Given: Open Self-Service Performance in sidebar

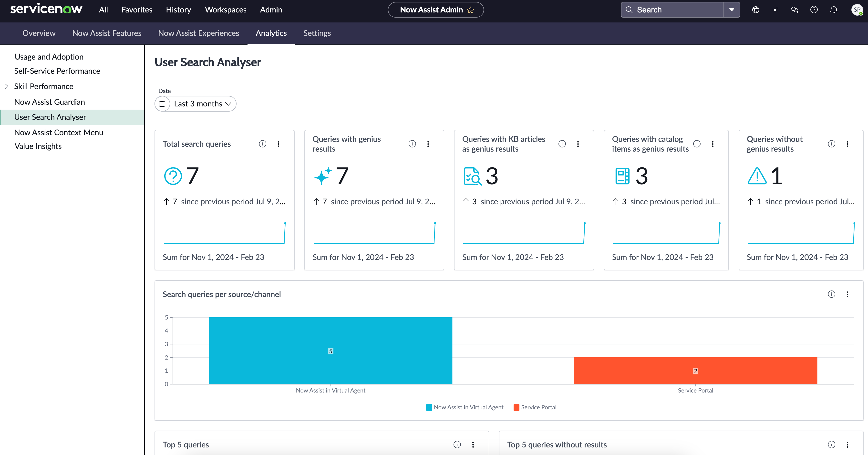Looking at the screenshot, I should pyautogui.click(x=57, y=71).
